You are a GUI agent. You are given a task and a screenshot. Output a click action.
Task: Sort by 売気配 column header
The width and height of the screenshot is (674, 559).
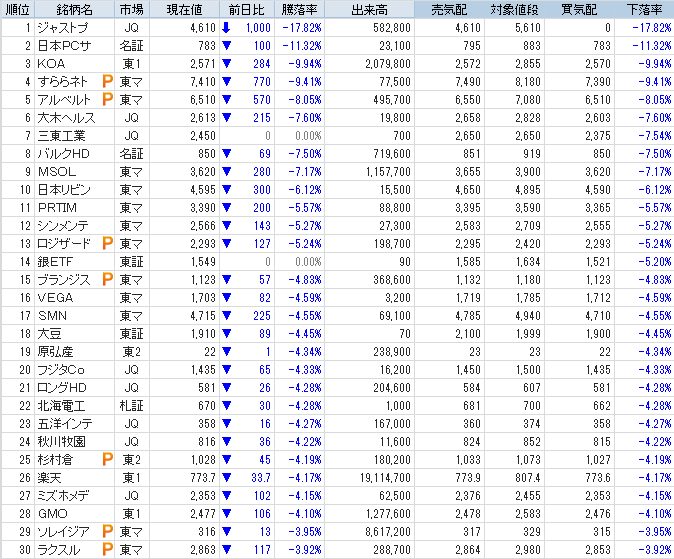tap(449, 9)
